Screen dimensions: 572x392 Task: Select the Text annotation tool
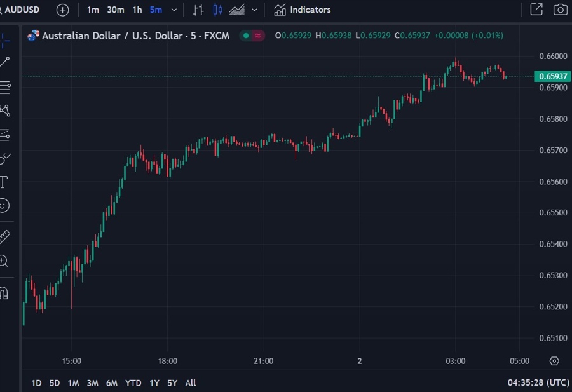coord(4,182)
